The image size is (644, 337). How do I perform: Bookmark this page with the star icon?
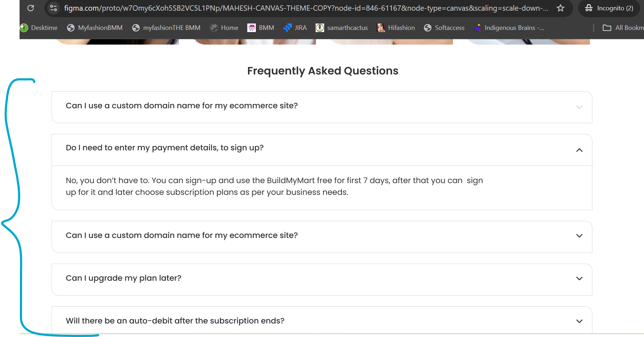point(560,8)
